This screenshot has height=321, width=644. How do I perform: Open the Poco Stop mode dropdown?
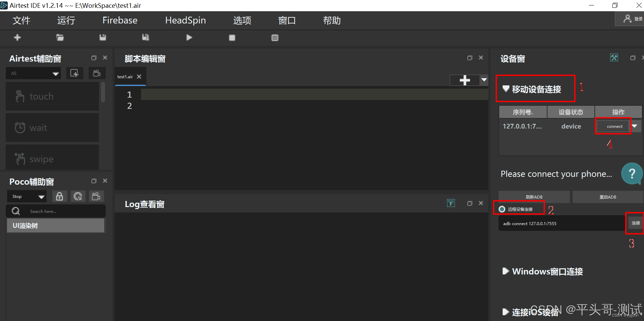tap(27, 196)
